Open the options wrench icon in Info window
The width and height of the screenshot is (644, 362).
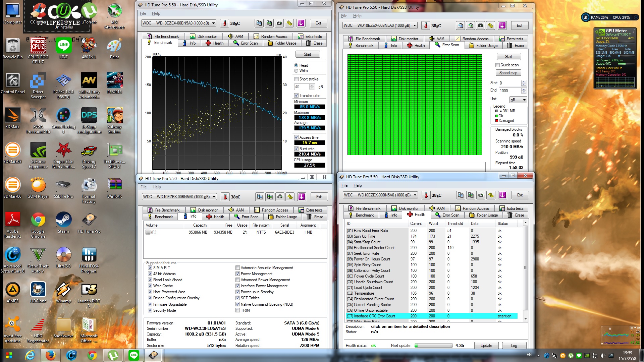290,197
